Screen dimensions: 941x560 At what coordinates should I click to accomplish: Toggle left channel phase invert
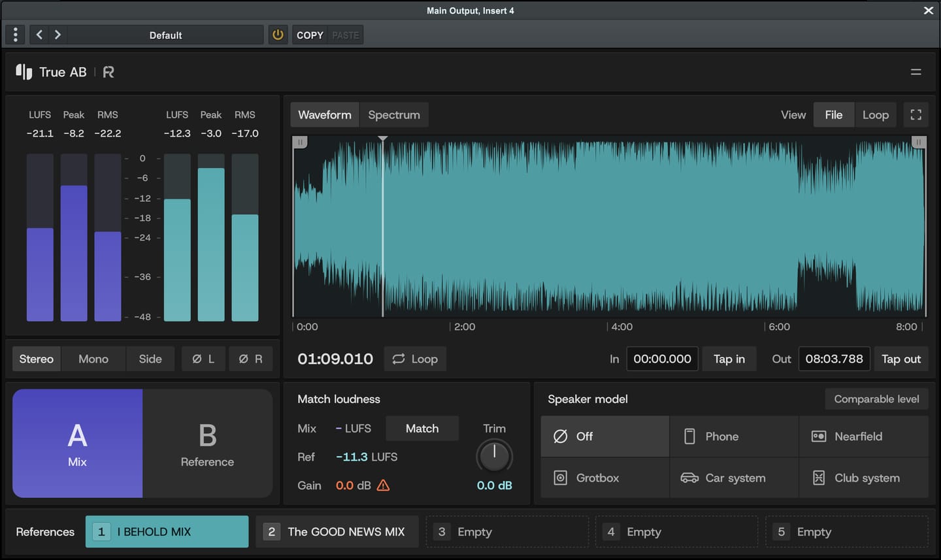203,359
